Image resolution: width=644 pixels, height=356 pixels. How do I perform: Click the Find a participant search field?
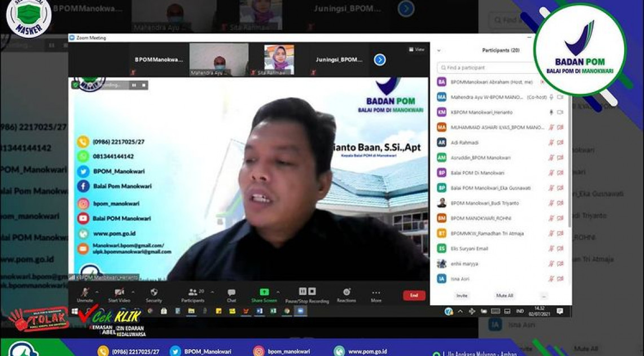488,67
